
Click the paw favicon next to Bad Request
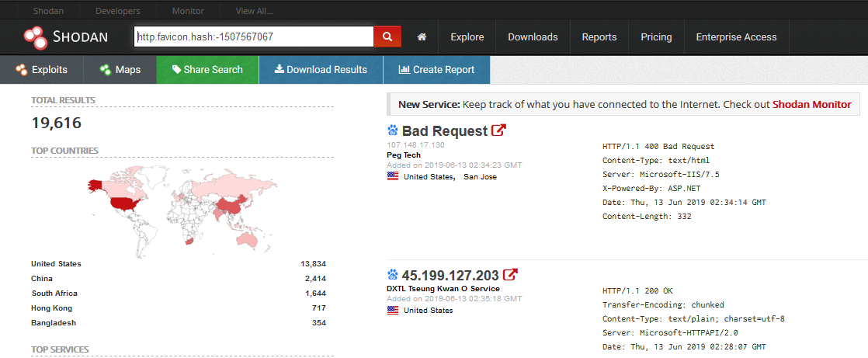(393, 130)
